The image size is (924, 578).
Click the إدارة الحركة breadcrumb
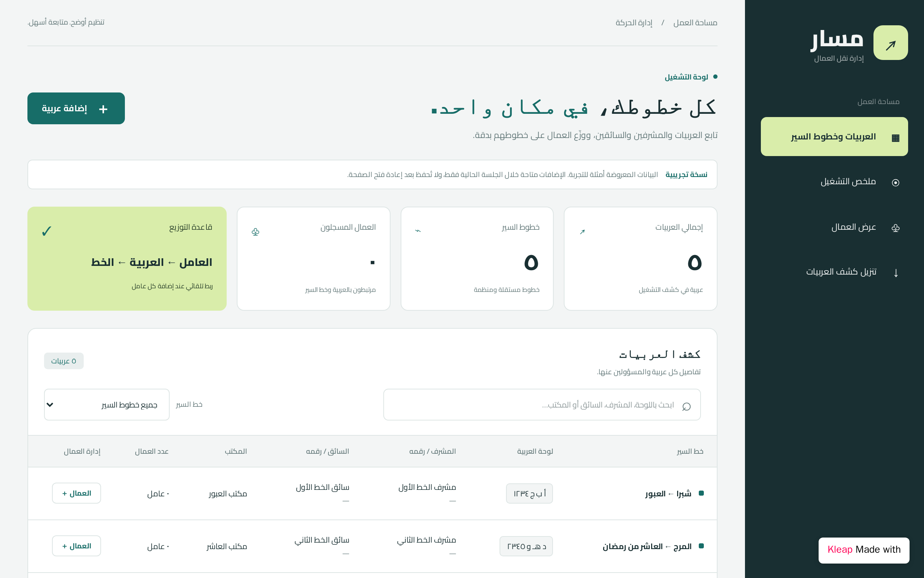coord(634,22)
